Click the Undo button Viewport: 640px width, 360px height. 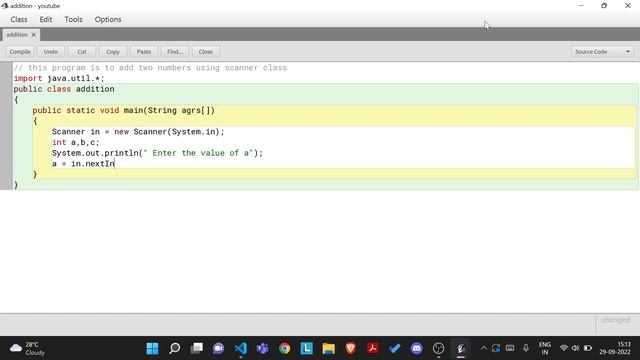[51, 52]
